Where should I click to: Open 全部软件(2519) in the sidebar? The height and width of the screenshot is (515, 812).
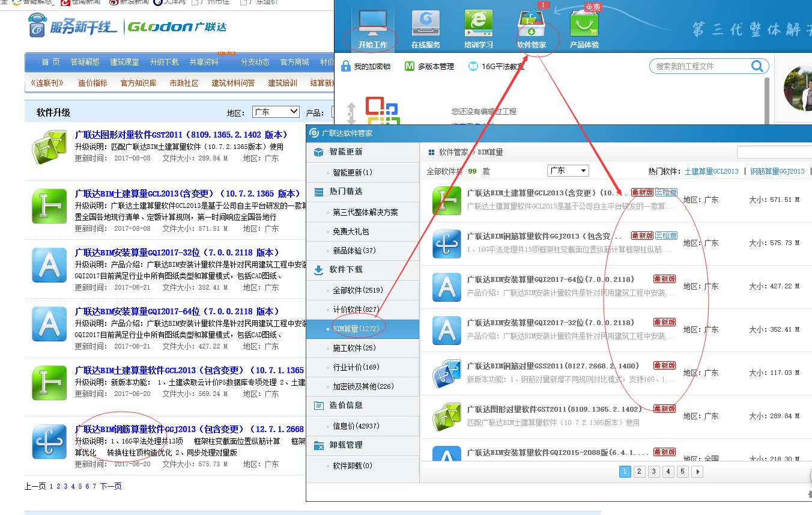coord(358,290)
